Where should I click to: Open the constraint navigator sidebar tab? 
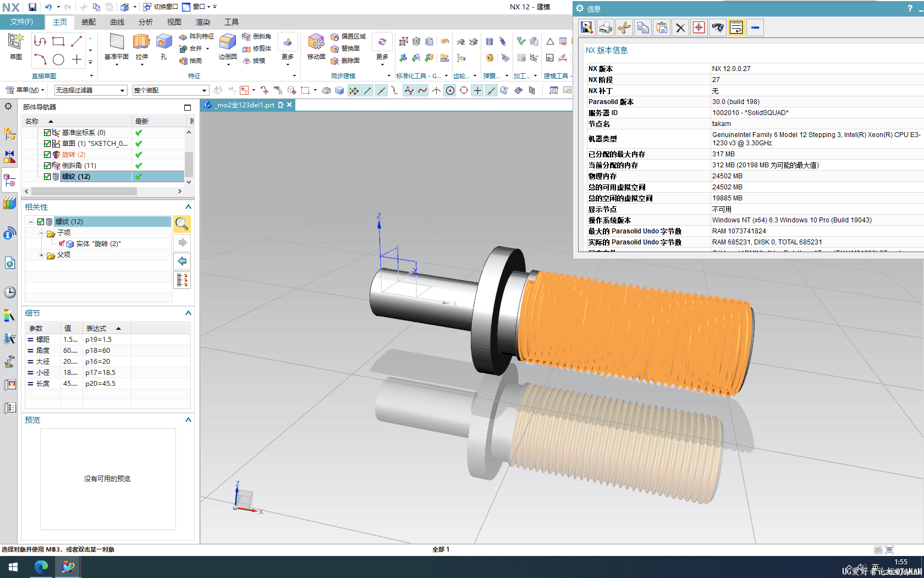click(9, 157)
